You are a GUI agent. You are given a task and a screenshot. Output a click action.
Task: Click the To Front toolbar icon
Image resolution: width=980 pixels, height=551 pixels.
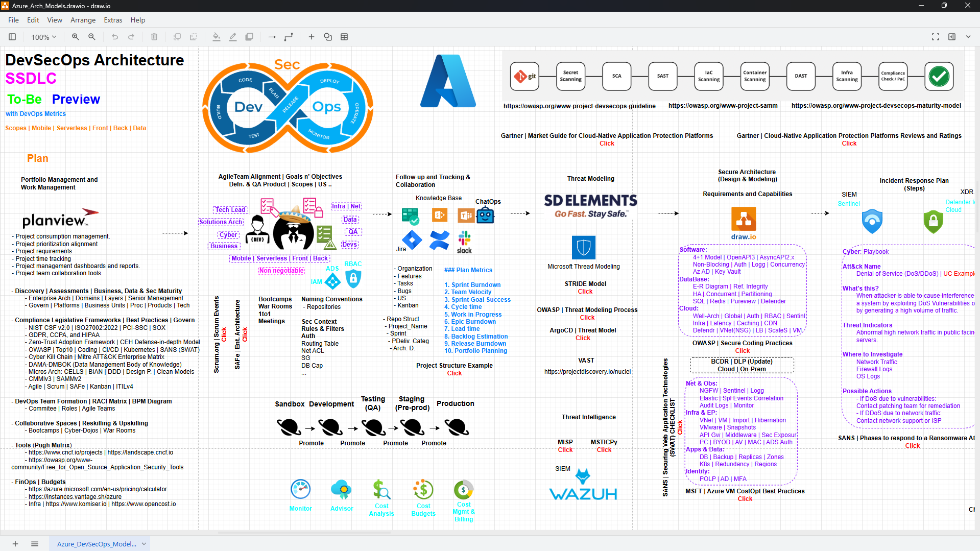coord(177,37)
